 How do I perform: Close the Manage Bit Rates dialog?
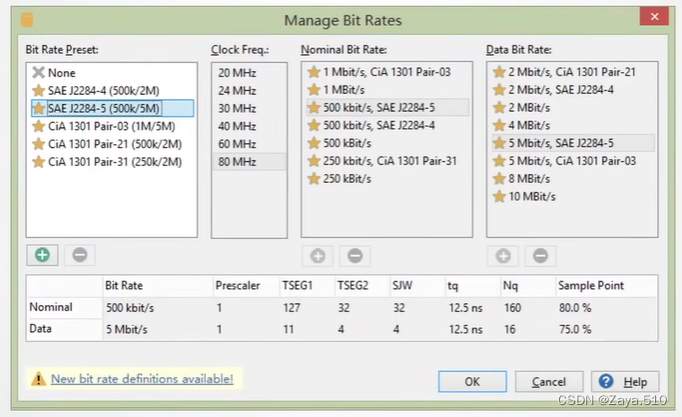[x=654, y=17]
